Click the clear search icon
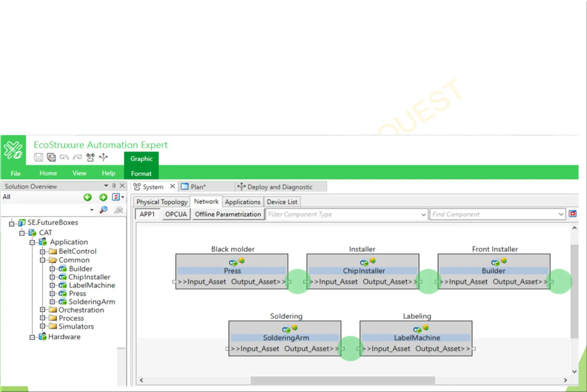Screen dimensions: 587x392 click(119, 210)
